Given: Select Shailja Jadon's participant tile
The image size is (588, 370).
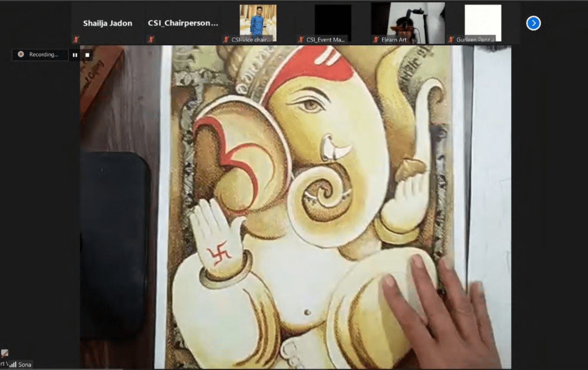Looking at the screenshot, I should [x=108, y=23].
